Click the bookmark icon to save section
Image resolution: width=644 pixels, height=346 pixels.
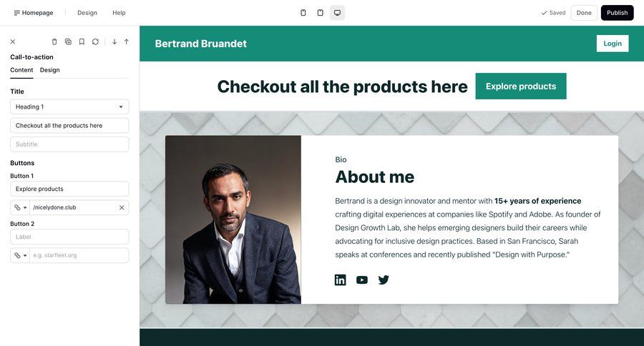[x=82, y=42]
